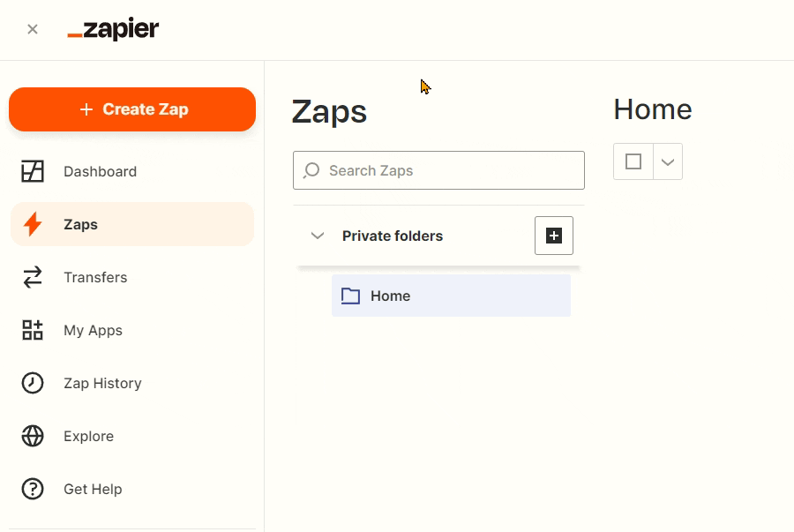The width and height of the screenshot is (794, 532).
Task: Go to Zap History page
Action: point(102,383)
